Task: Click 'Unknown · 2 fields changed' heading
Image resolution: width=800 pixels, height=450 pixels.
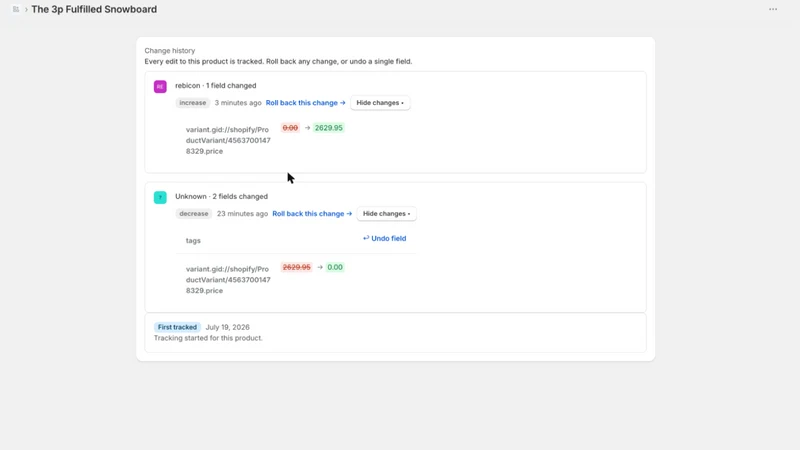Action: 221,196
